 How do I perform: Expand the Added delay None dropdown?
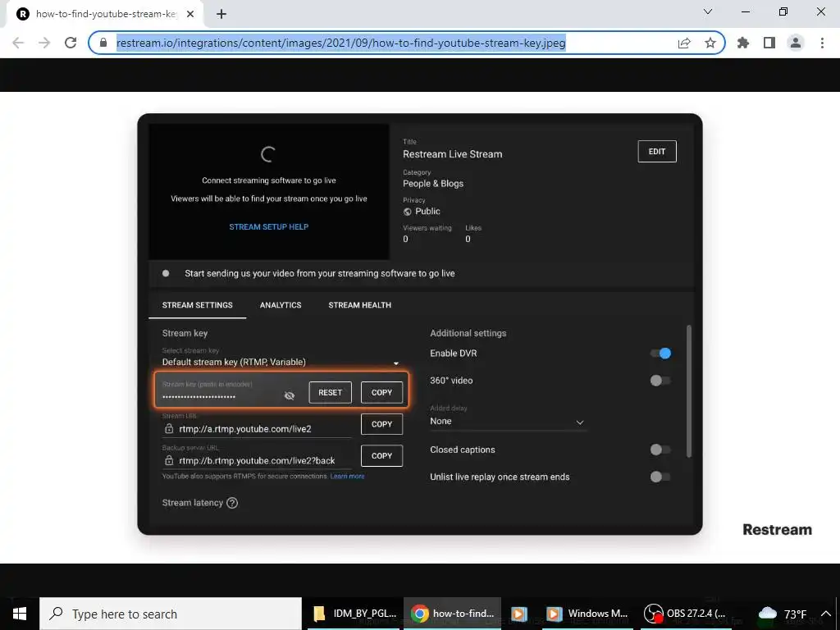click(x=507, y=422)
